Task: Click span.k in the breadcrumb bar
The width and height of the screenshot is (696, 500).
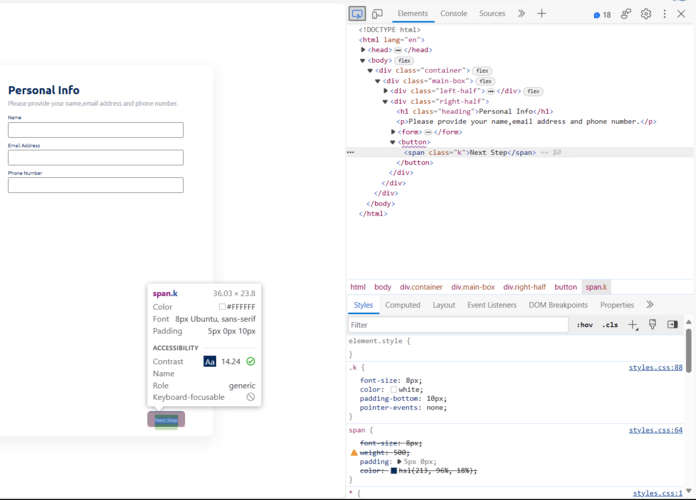Action: (x=596, y=287)
